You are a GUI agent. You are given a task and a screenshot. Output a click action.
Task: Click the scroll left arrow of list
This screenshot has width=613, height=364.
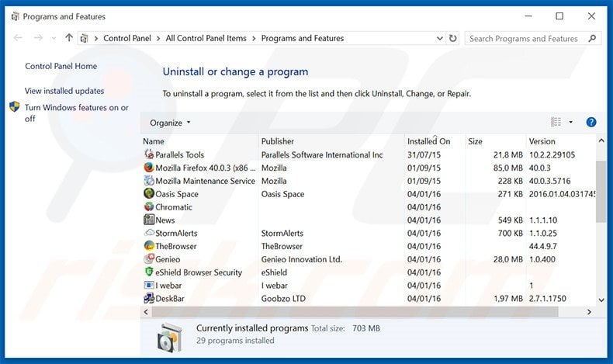tap(146, 311)
